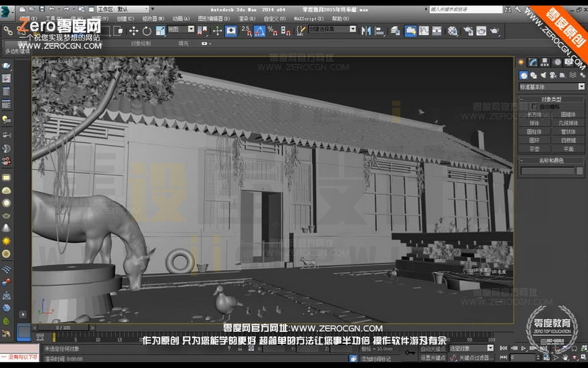Click the Mirror tool icon
The width and height of the screenshot is (588, 368).
(x=365, y=31)
